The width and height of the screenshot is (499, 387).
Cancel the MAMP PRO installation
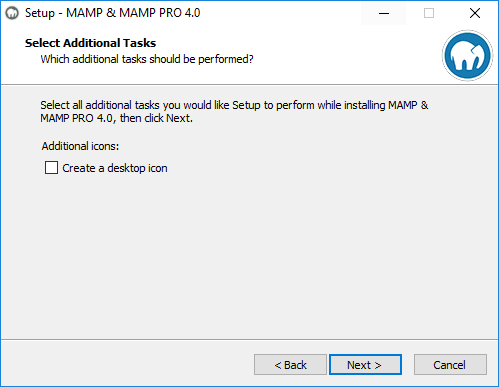point(450,365)
